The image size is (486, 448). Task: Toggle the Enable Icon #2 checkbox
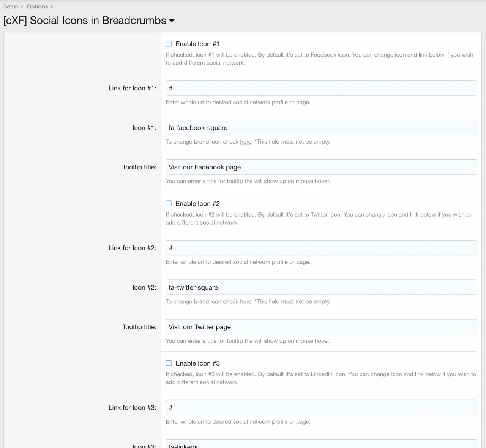click(169, 203)
